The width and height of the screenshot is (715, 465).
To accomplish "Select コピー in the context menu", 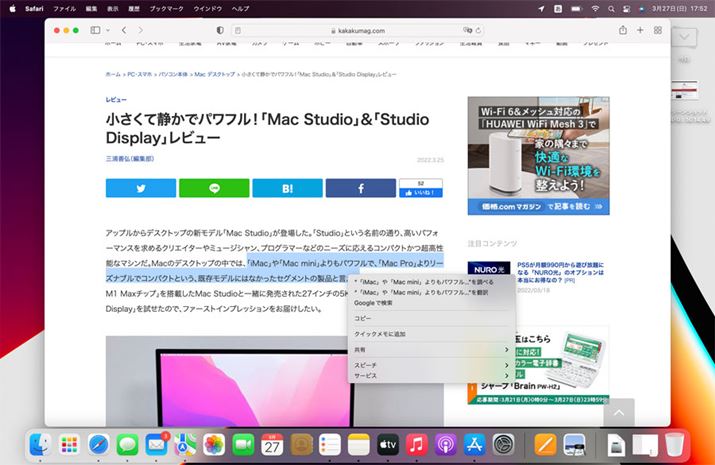I will coord(363,318).
